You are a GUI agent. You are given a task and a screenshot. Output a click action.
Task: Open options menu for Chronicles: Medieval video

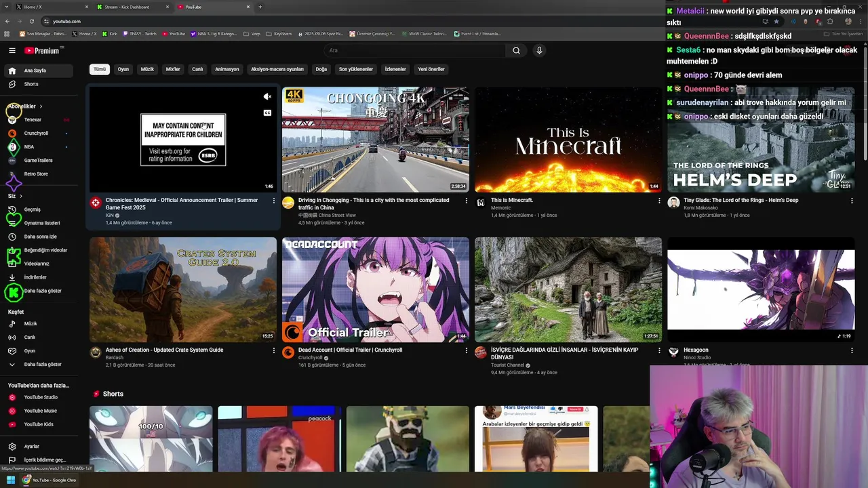pos(274,201)
